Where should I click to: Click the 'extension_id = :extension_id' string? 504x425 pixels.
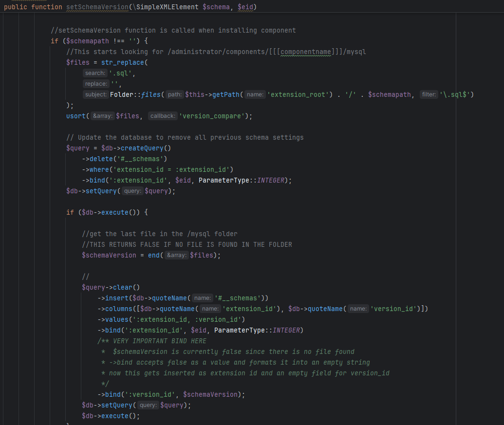click(171, 169)
